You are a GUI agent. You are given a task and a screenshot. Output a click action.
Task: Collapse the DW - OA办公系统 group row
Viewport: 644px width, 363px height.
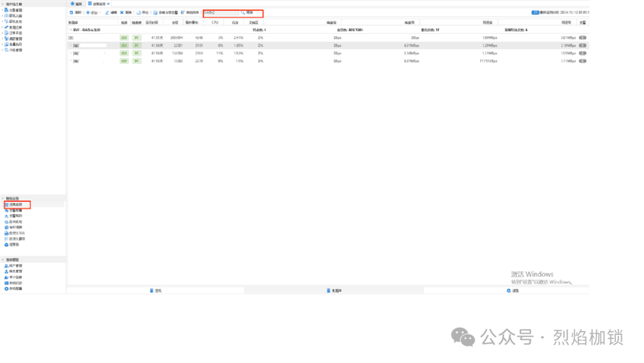click(70, 30)
